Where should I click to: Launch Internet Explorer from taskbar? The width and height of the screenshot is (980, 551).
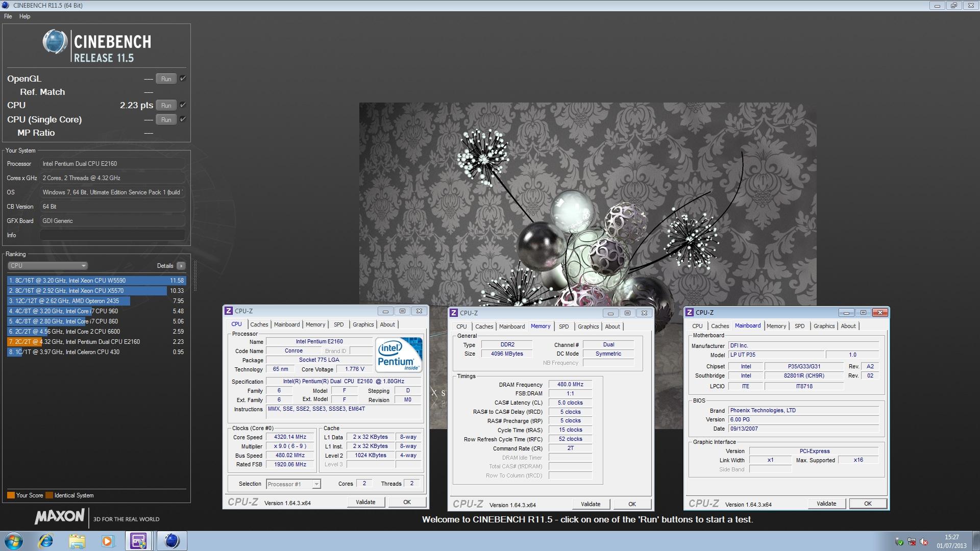tap(46, 541)
